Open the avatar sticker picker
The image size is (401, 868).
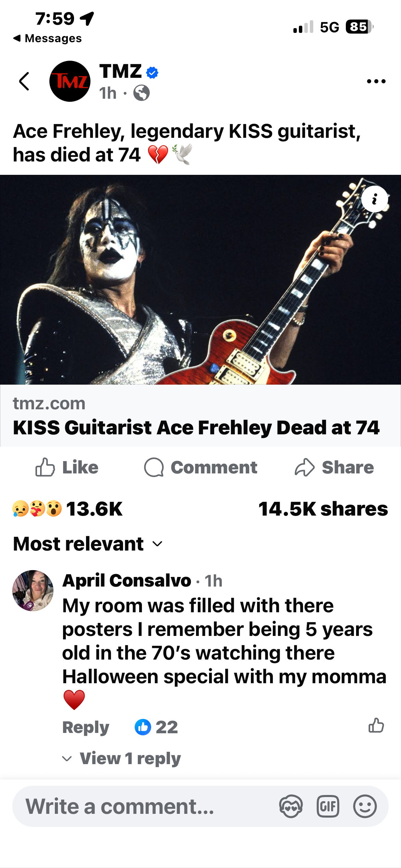point(291,806)
